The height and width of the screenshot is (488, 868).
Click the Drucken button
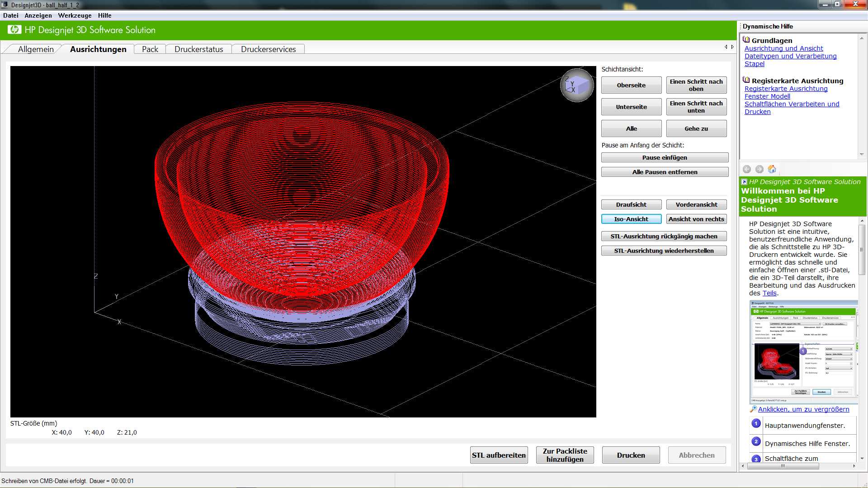tap(631, 455)
